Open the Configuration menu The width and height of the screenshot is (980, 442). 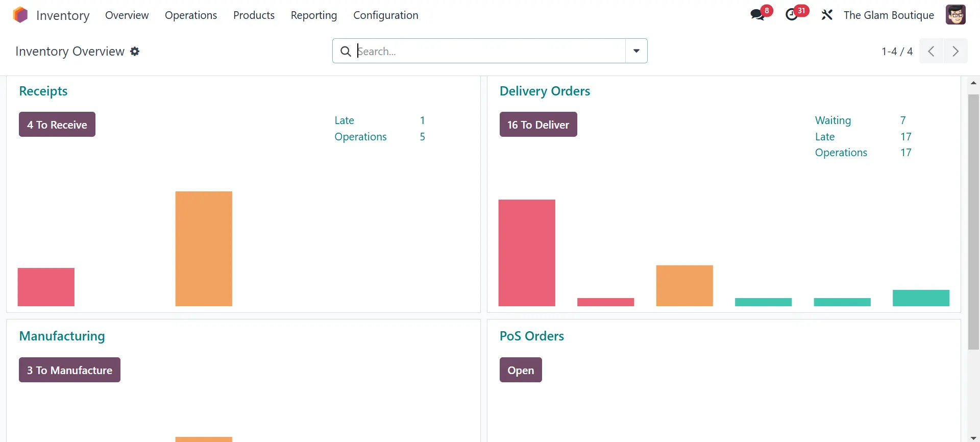click(x=386, y=15)
